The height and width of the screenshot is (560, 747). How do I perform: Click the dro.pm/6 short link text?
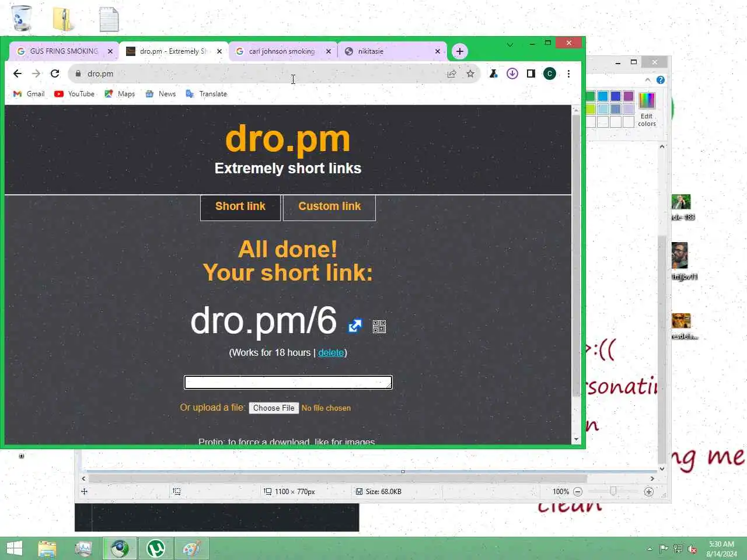tap(264, 321)
